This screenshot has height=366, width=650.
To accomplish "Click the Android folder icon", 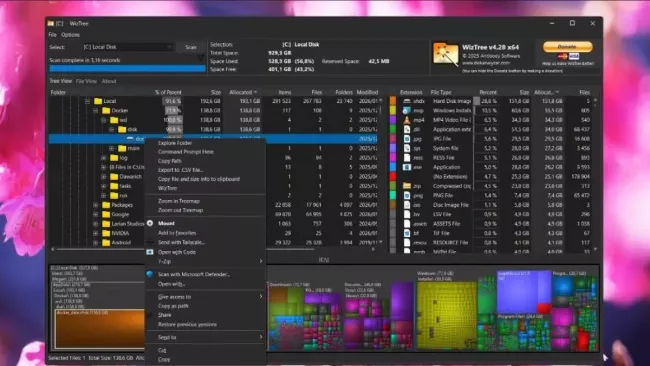I will [106, 242].
